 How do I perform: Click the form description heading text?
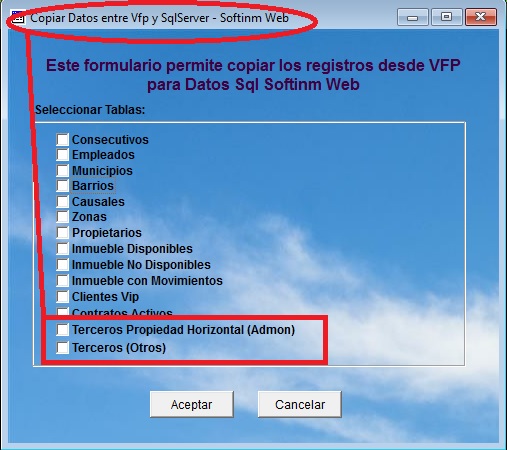point(253,75)
